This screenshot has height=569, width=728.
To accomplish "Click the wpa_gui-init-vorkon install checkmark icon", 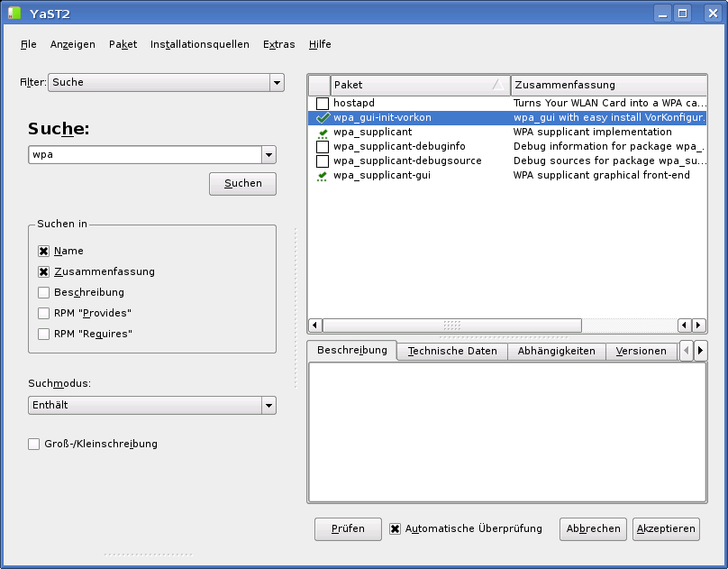I will tap(323, 117).
